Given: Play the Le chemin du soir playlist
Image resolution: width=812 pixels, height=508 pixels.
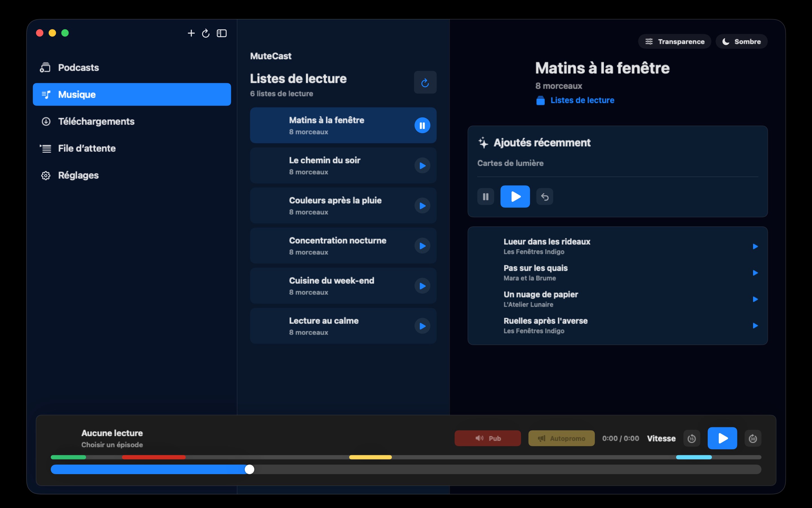Looking at the screenshot, I should click(422, 166).
